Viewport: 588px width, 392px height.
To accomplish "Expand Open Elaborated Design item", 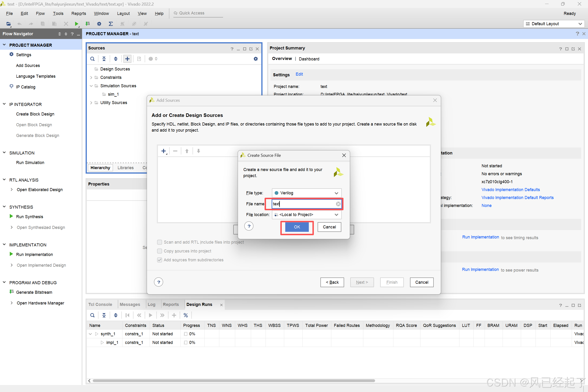I will [x=12, y=189].
